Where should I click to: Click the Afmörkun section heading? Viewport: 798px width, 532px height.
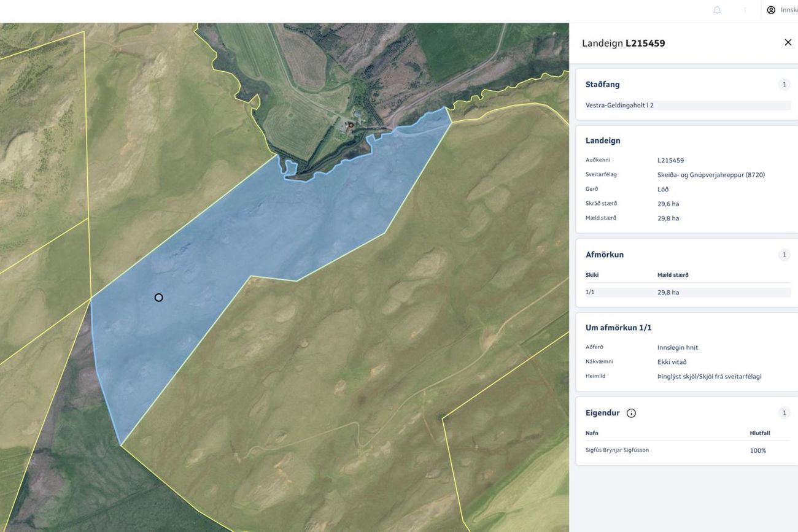(605, 255)
